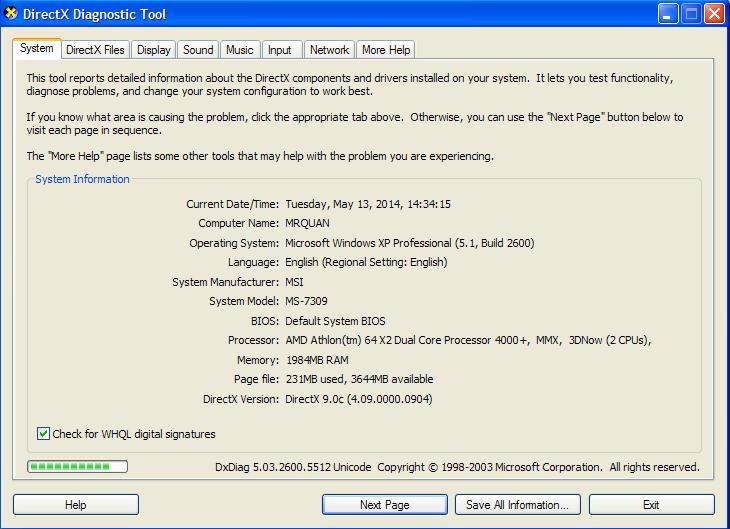Click the 'Operating System:' label
Screen dimensions: 730x529
(x=234, y=243)
